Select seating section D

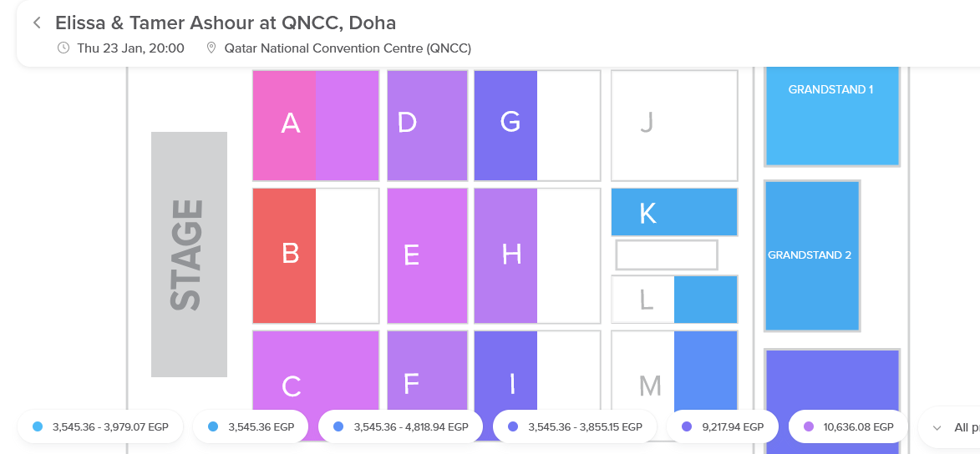pyautogui.click(x=428, y=125)
